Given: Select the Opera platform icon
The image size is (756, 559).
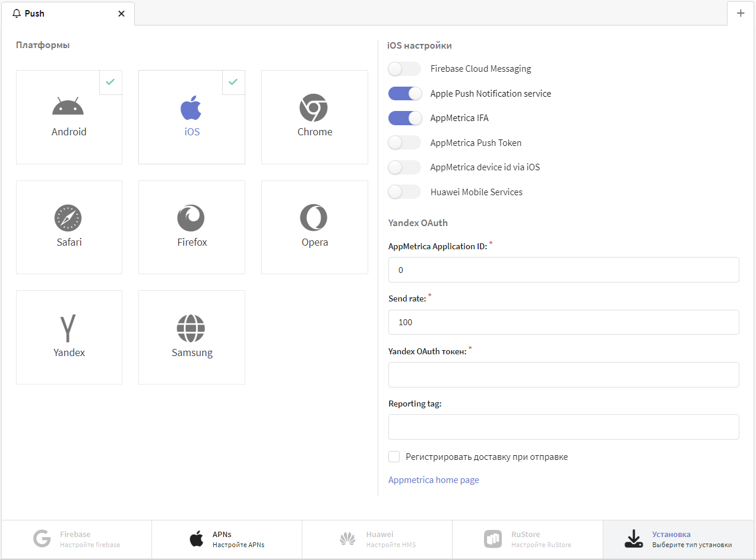Looking at the screenshot, I should tap(314, 218).
